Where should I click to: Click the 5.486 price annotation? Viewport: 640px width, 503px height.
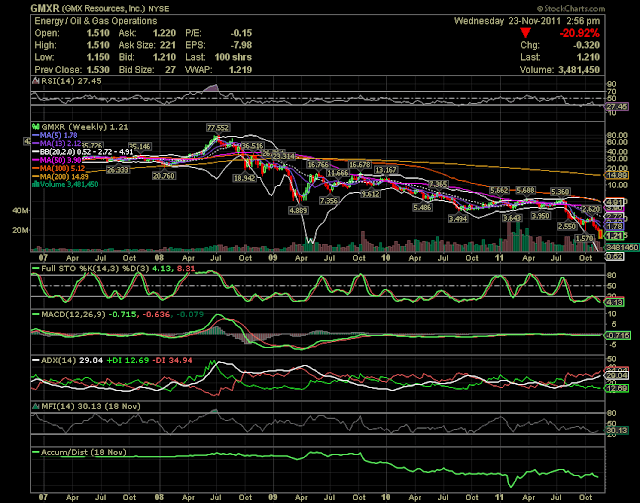pos(422,207)
